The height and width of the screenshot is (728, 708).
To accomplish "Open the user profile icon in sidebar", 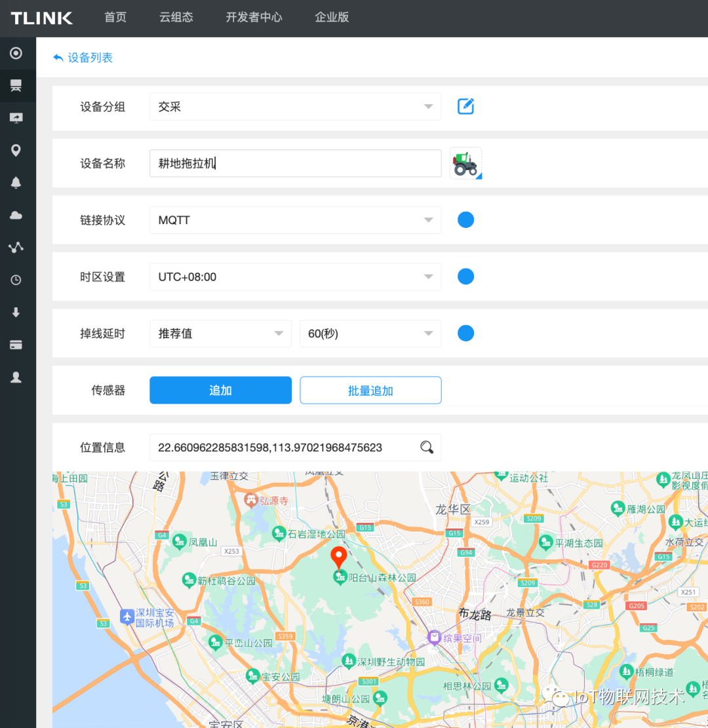I will (16, 377).
